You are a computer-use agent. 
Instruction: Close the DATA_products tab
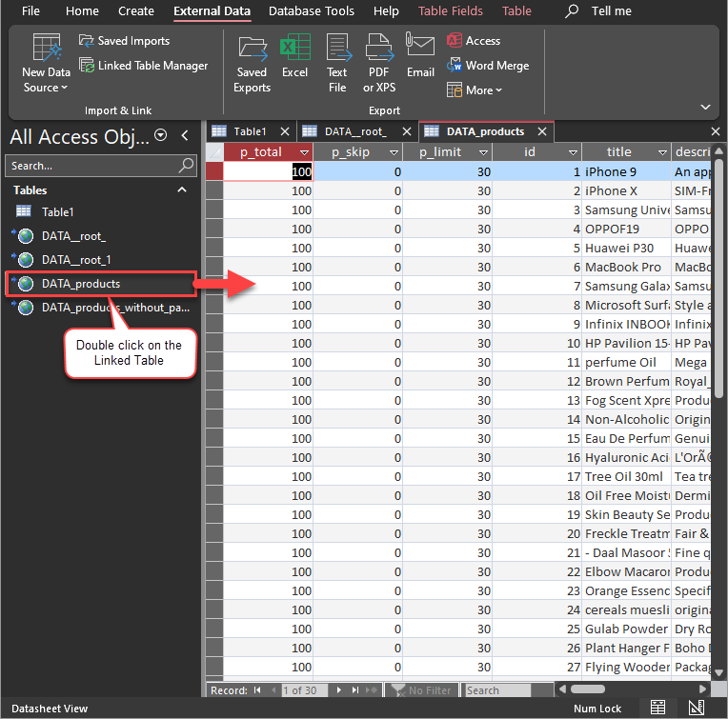542,131
